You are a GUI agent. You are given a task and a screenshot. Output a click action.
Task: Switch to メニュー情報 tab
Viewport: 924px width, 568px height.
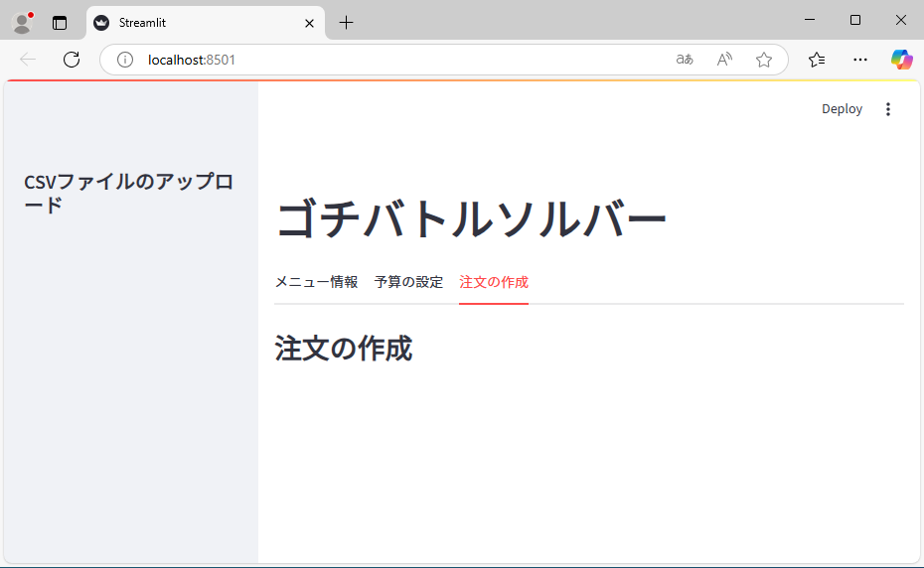coord(317,282)
